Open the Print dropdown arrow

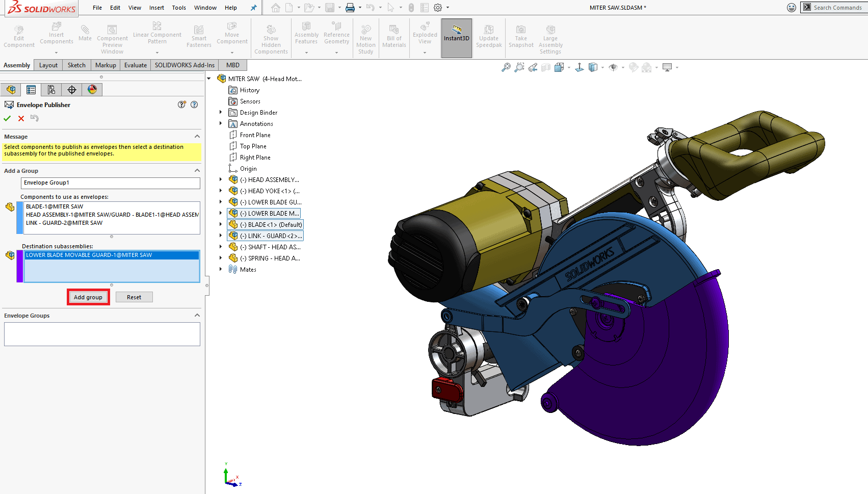click(360, 8)
